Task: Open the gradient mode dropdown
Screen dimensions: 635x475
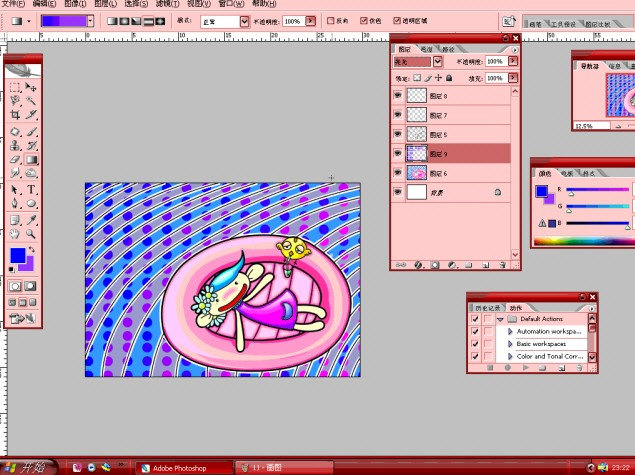Action: tap(244, 21)
